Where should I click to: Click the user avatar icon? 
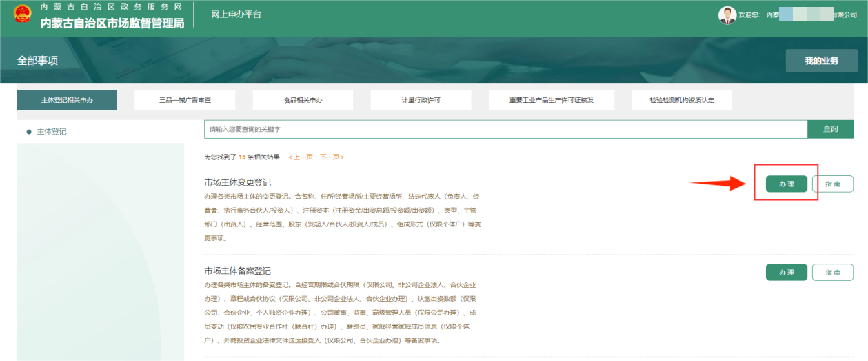(727, 15)
